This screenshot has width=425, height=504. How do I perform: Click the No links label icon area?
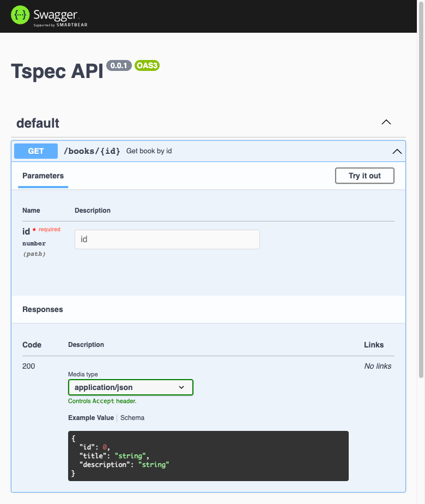point(378,366)
